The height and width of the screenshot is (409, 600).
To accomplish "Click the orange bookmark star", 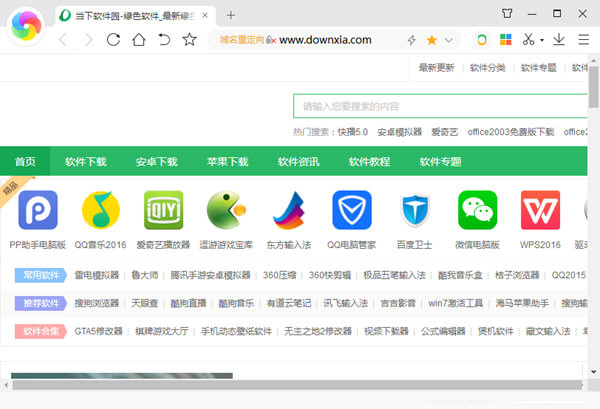I will pyautogui.click(x=432, y=40).
